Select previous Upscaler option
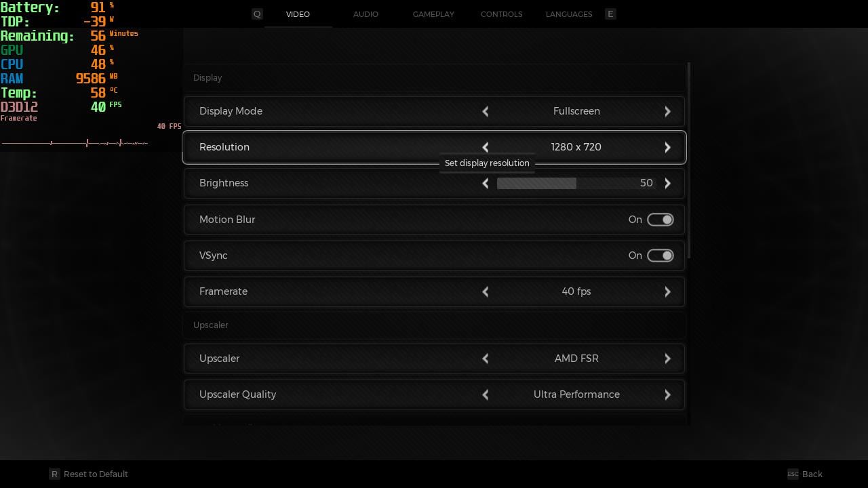The height and width of the screenshot is (488, 868). (x=486, y=359)
